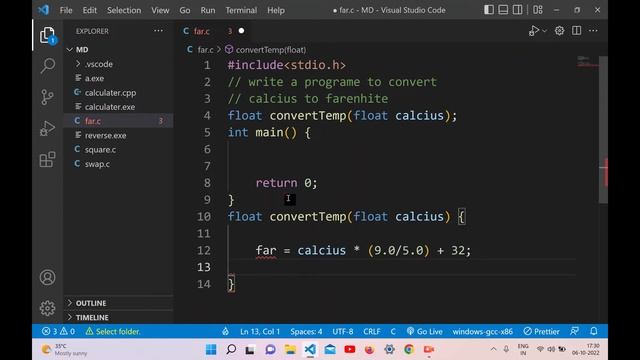Click the Run Code play icon
This screenshot has width=640, height=360.
point(533,31)
